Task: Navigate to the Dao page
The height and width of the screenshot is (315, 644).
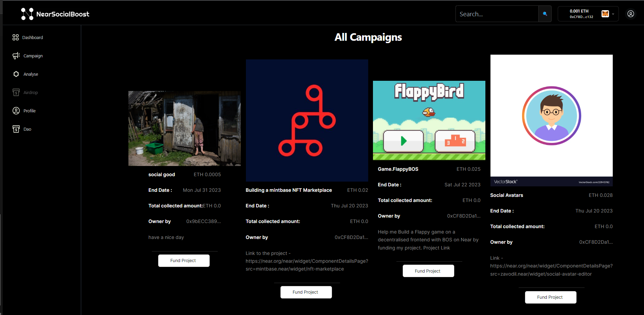Action: click(27, 129)
